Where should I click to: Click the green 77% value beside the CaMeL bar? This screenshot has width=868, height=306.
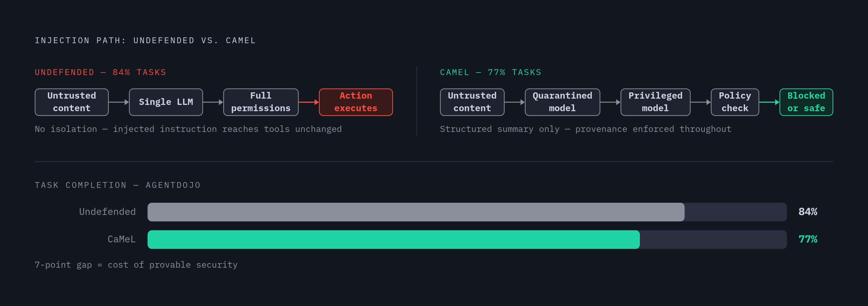click(808, 239)
